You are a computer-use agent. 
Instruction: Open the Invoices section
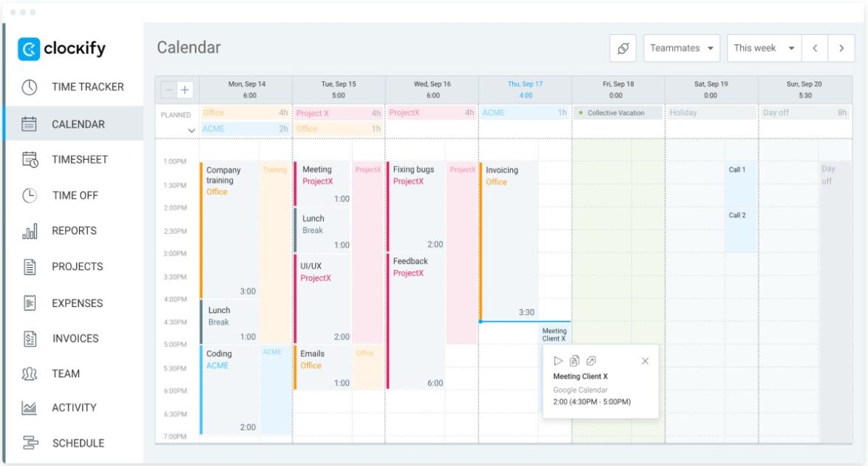pos(74,338)
